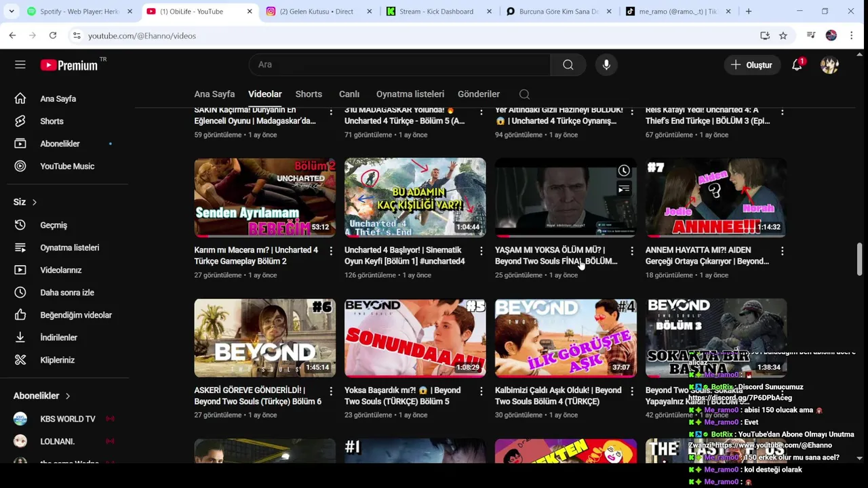This screenshot has width=868, height=488.
Task: Select the Videolar channel tab
Action: [265, 94]
